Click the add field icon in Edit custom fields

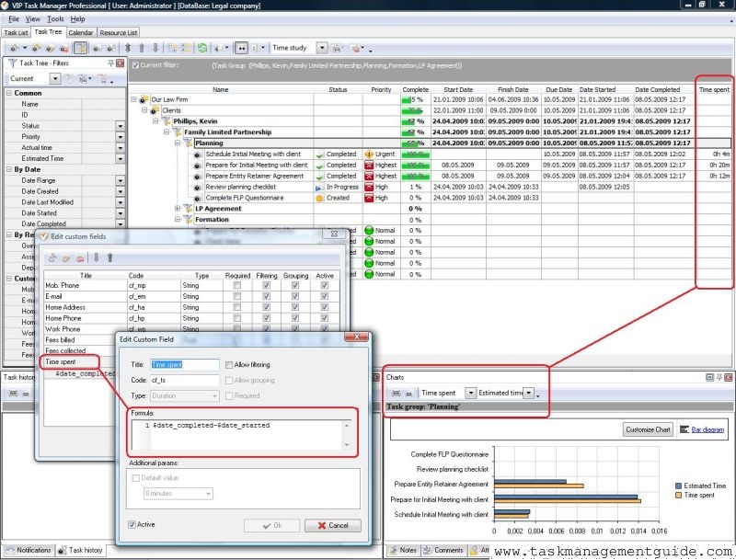click(x=52, y=257)
